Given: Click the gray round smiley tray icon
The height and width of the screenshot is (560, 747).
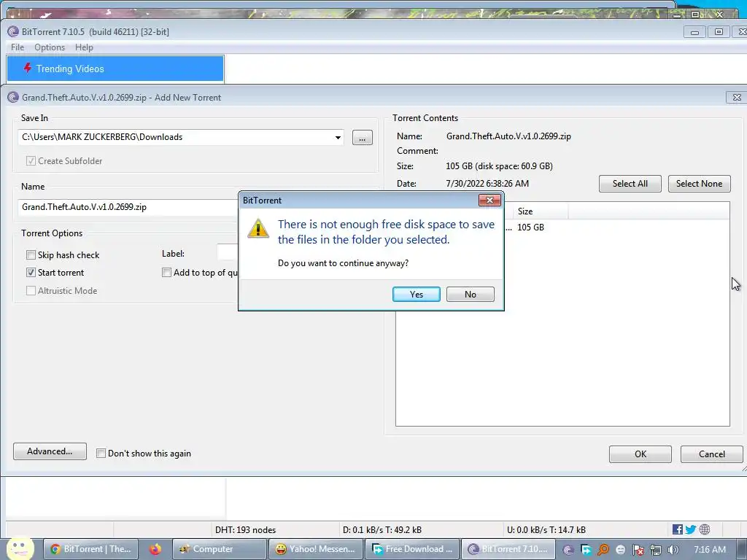Looking at the screenshot, I should (620, 550).
